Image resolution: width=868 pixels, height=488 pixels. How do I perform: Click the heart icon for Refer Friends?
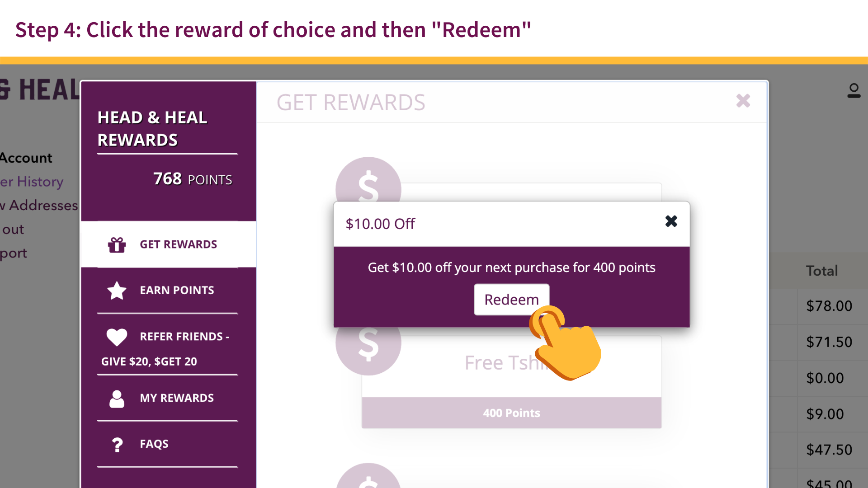117,337
